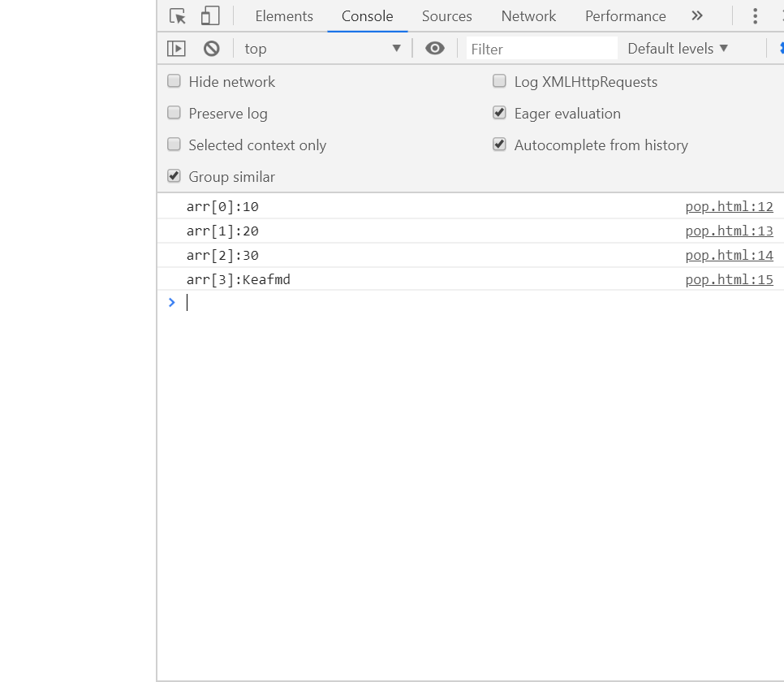
Task: Expand the Default levels dropdown
Action: (678, 49)
